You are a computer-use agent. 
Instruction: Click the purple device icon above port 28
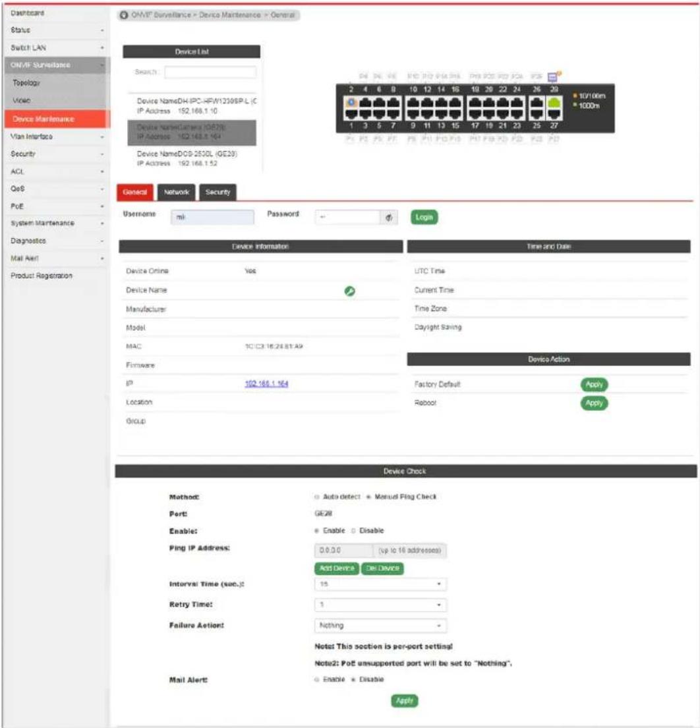point(553,76)
